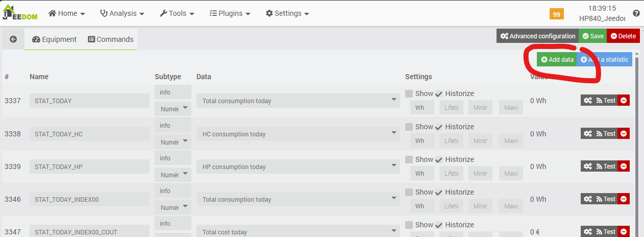Toggle Historize for STAT_TODAY_HC
Screen dimensions: 644x237
pyautogui.click(x=438, y=127)
